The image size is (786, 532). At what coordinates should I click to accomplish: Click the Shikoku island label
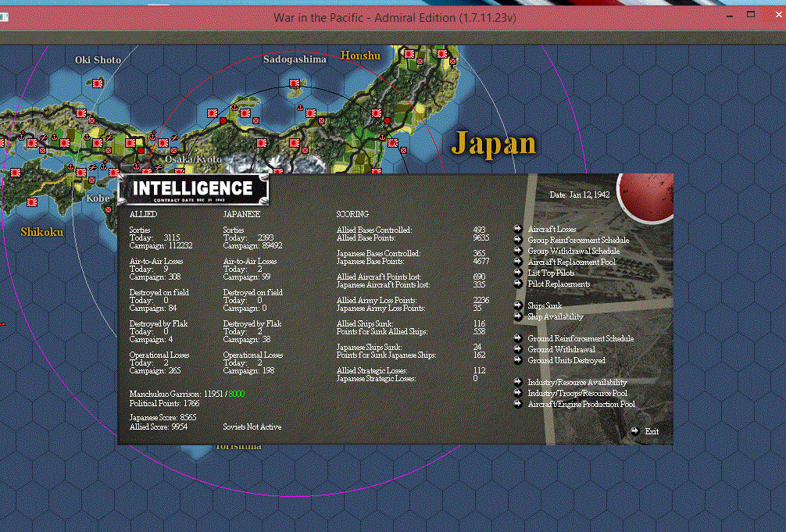pos(42,232)
